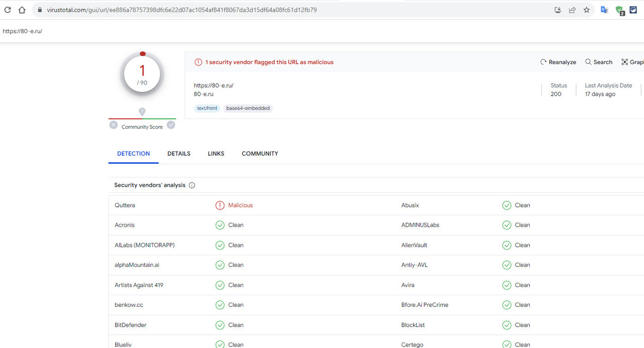
Task: Click the Malicious verdict text for Quttera
Action: click(x=240, y=205)
